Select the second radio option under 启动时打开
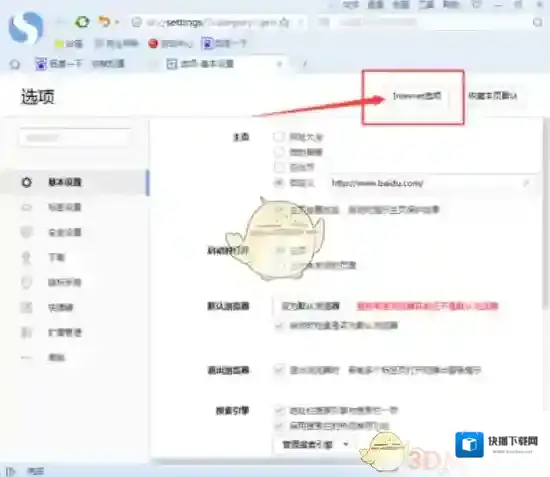This screenshot has width=550, height=477. [x=283, y=265]
